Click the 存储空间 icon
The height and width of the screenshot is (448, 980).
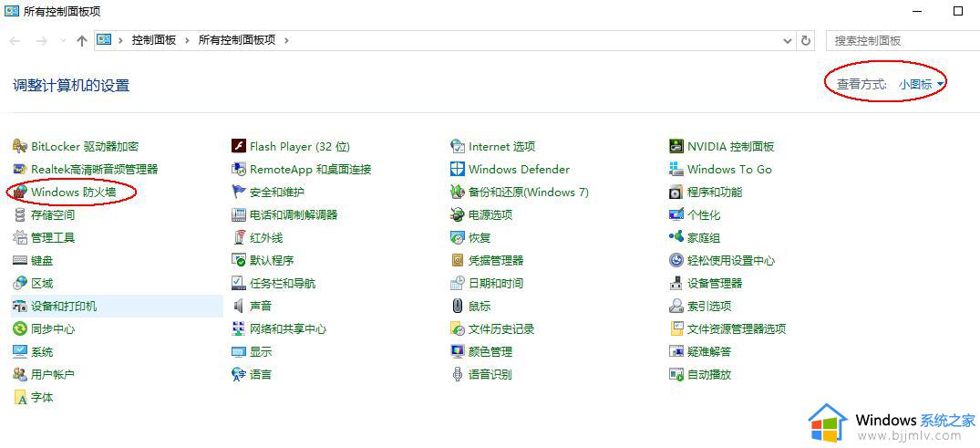(x=20, y=214)
